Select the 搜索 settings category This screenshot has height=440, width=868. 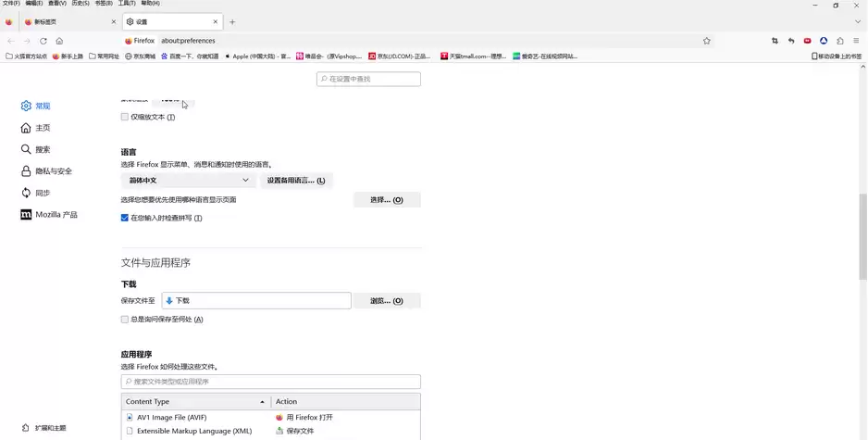point(35,150)
